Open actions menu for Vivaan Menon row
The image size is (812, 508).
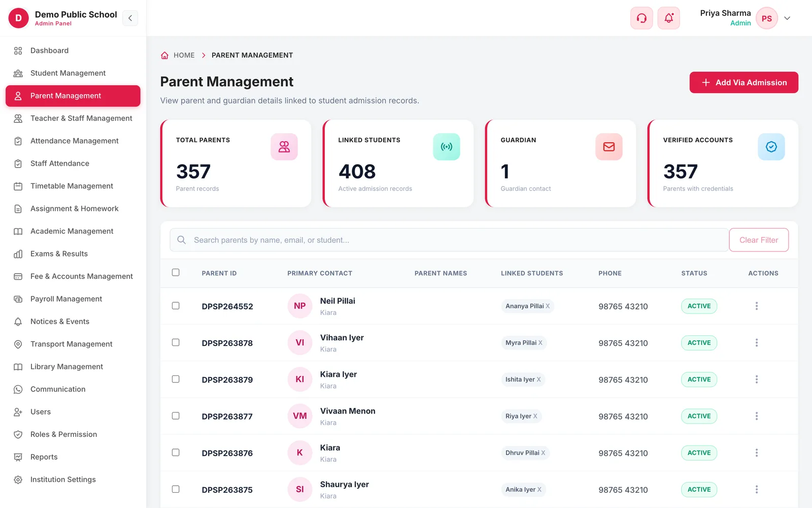[756, 416]
